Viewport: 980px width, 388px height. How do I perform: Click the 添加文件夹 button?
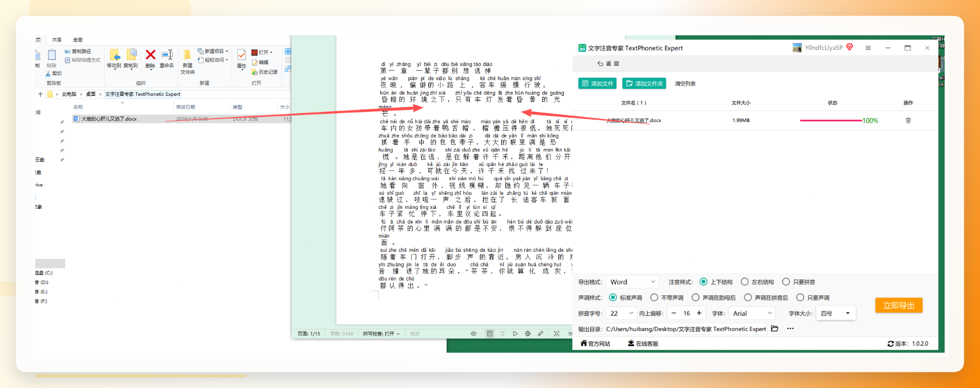(x=644, y=83)
